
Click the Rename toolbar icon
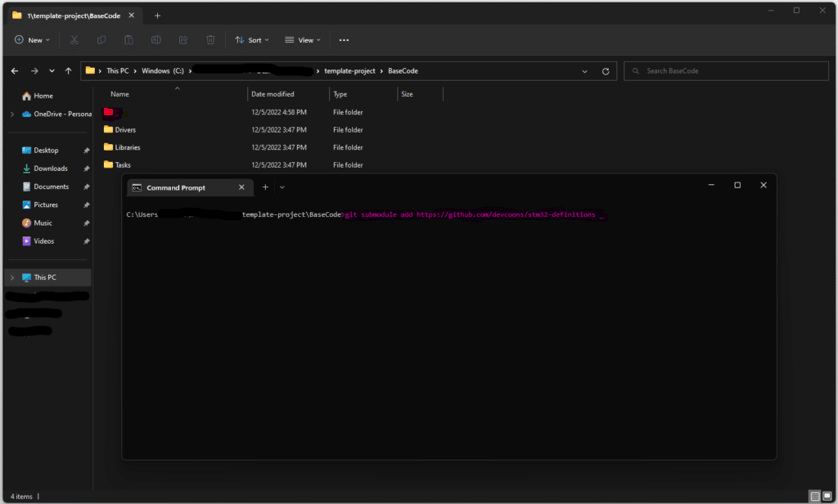[156, 40]
